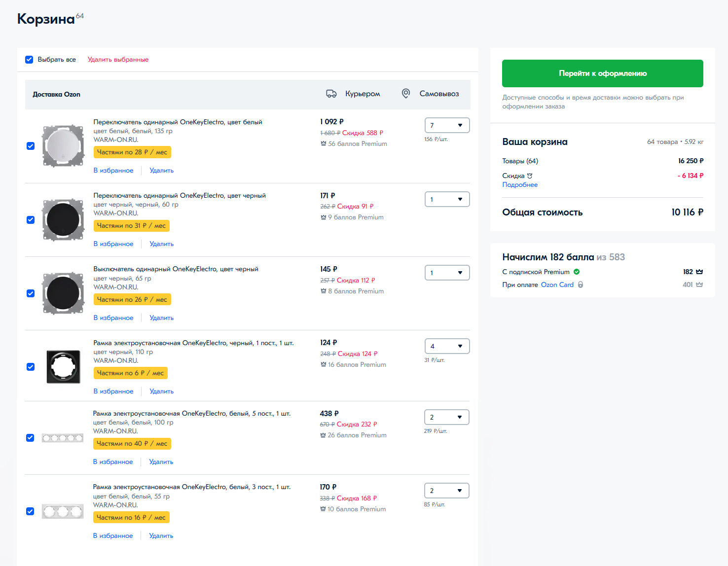This screenshot has width=728, height=566.
Task: Uncheck the black Выключатель item checkbox
Action: click(31, 293)
